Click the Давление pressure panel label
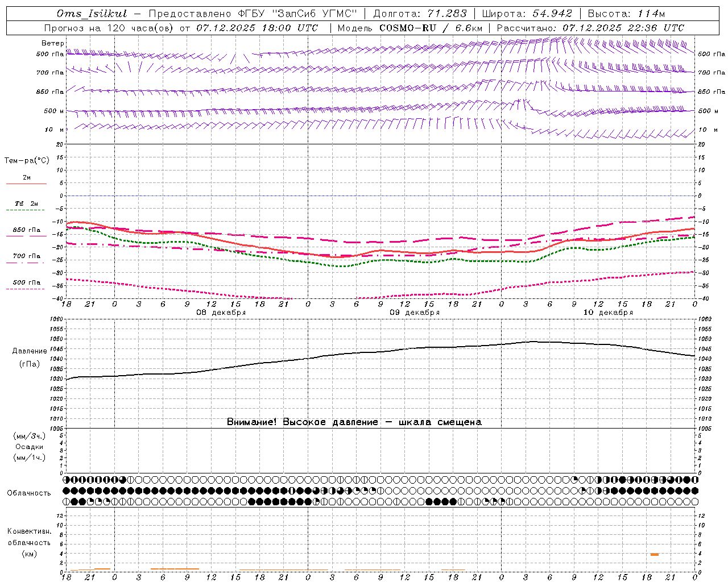728x582 pixels. (x=28, y=351)
